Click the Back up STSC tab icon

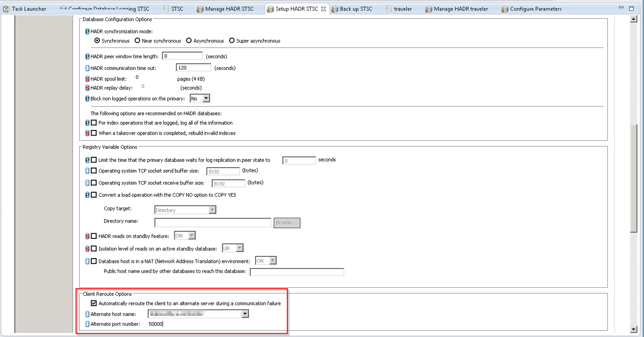coord(335,9)
